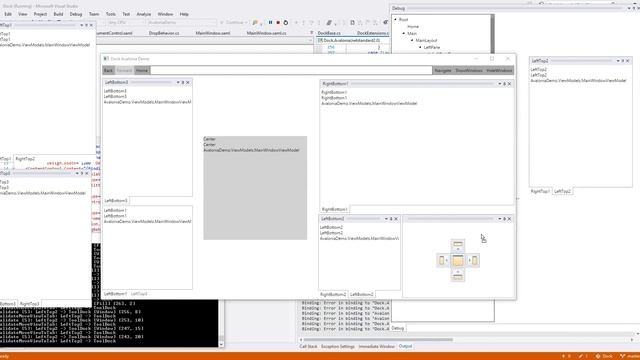Open the Tools menu in Visual Studio
This screenshot has width=640, height=360.
click(111, 14)
